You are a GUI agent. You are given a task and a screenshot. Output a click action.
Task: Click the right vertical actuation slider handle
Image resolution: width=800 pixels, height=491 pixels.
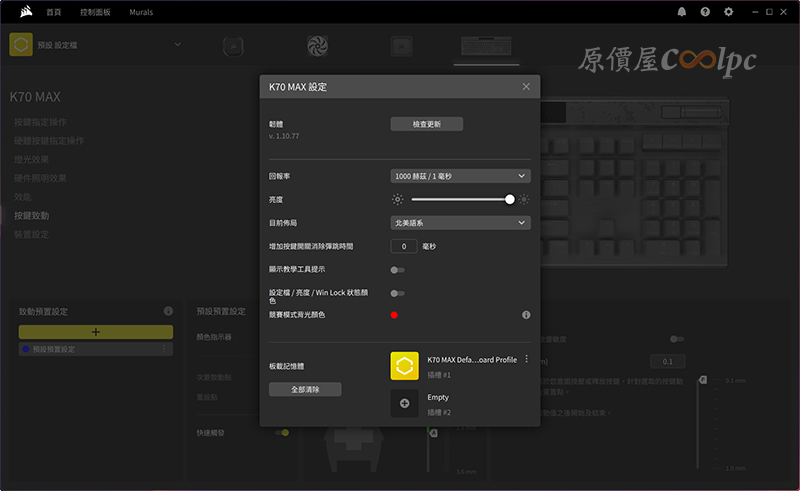point(703,380)
